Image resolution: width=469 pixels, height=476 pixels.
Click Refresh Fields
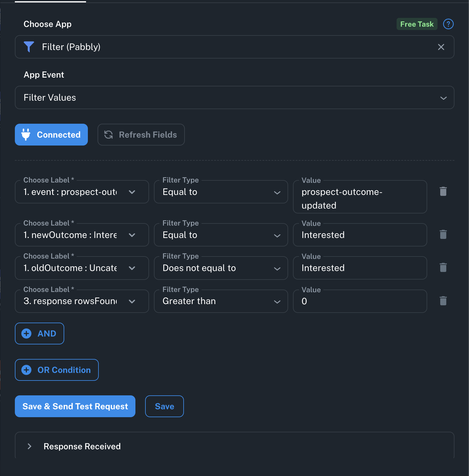(141, 135)
